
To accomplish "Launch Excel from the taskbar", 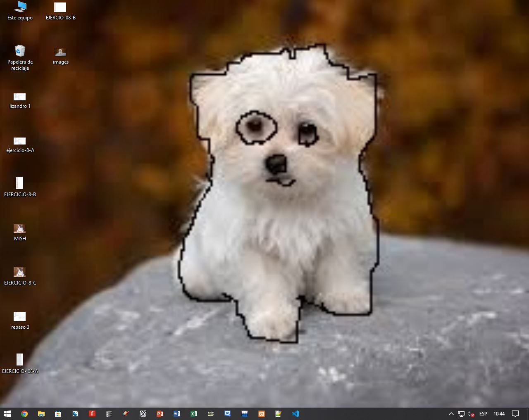I will [193, 414].
